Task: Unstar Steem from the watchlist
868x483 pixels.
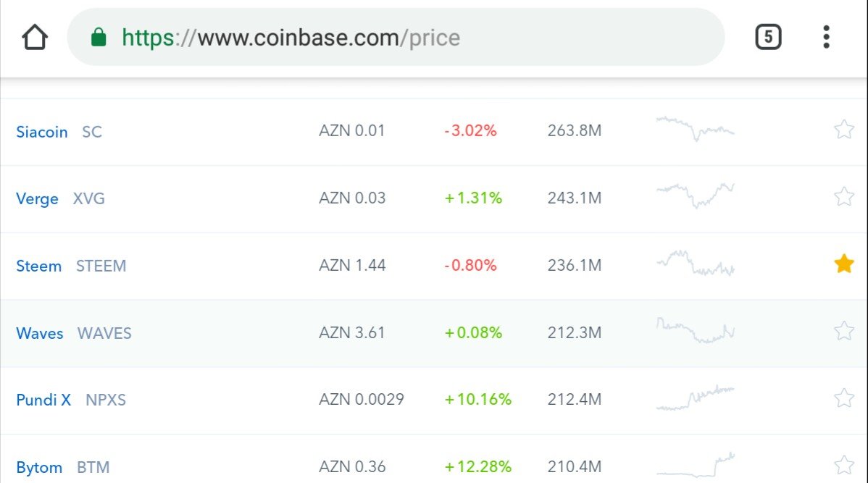Action: click(x=844, y=264)
